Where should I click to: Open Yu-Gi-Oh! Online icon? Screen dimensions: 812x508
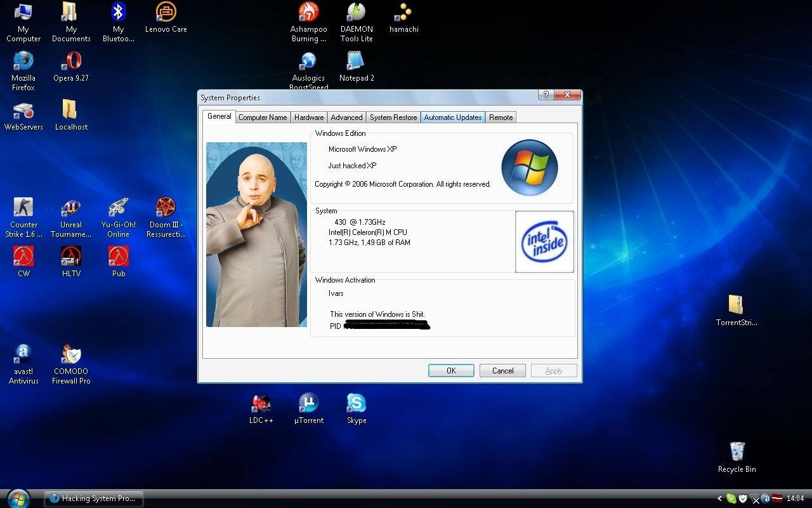pyautogui.click(x=119, y=218)
